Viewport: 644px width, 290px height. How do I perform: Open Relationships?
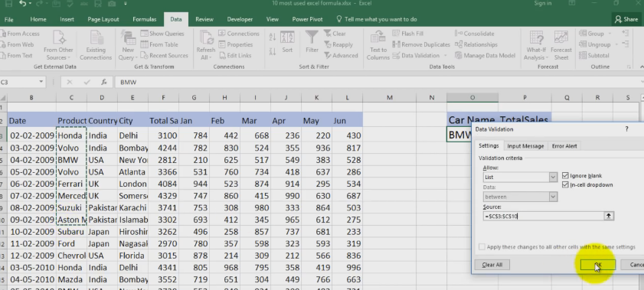[x=476, y=44]
